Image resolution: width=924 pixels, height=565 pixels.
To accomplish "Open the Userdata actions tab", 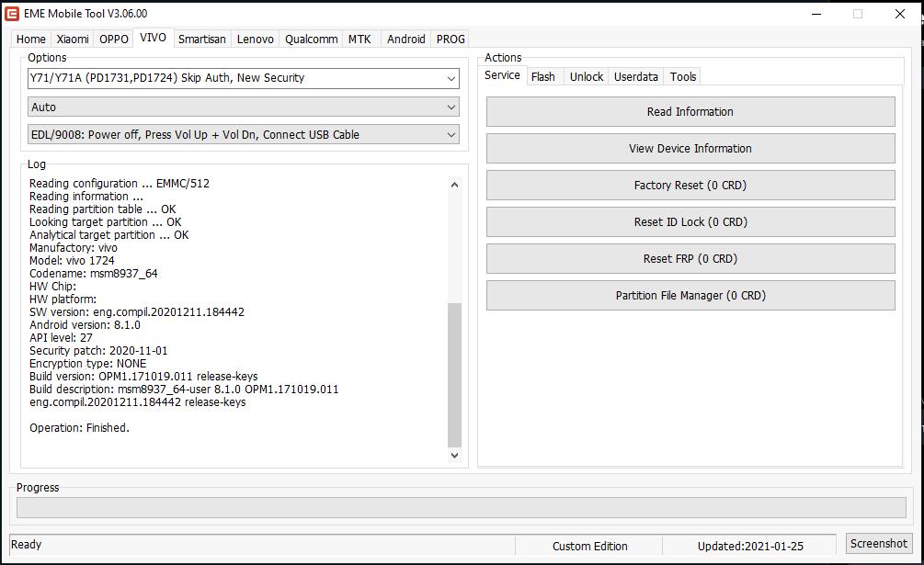I will coord(636,76).
